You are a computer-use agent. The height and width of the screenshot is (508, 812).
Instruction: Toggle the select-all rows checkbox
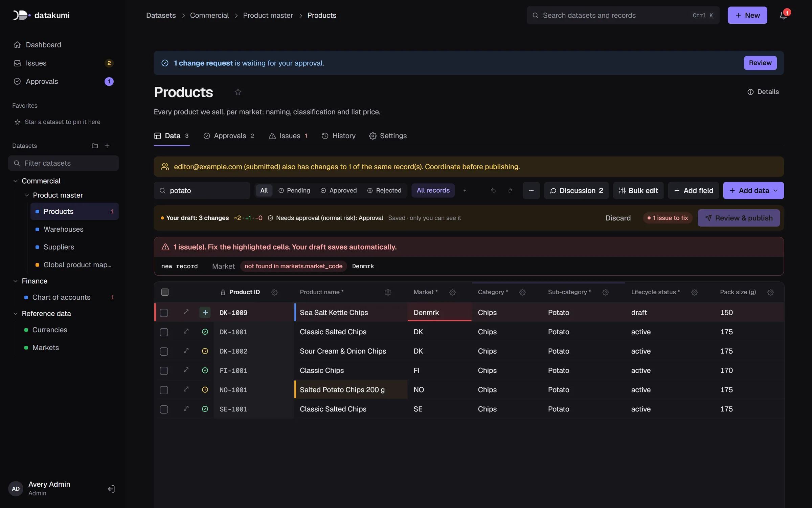tap(165, 292)
